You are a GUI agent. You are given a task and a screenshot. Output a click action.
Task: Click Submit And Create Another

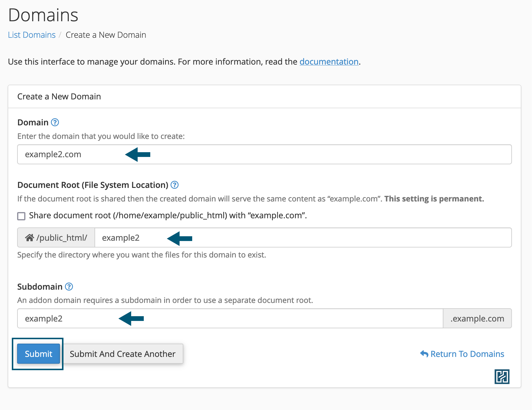point(123,354)
